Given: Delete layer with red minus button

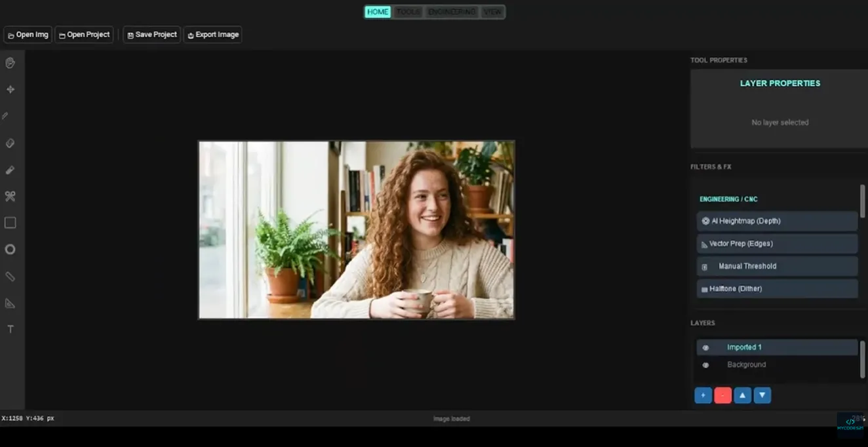Looking at the screenshot, I should coord(722,395).
